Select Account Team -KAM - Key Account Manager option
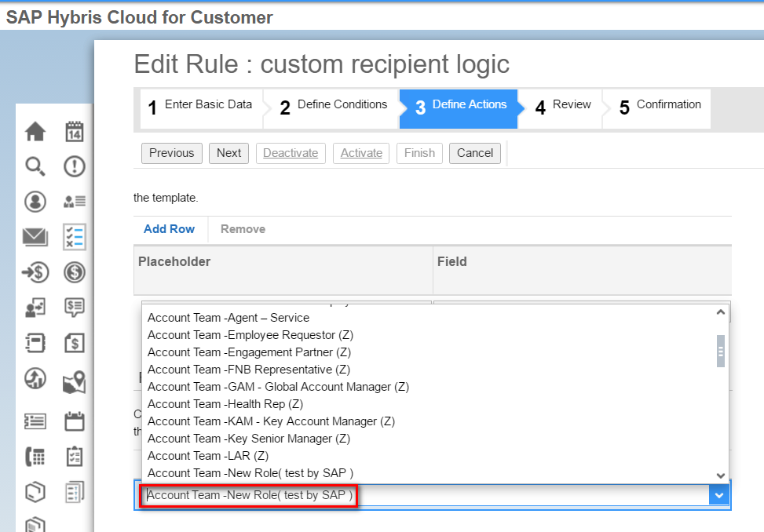The width and height of the screenshot is (764, 532). coord(271,421)
